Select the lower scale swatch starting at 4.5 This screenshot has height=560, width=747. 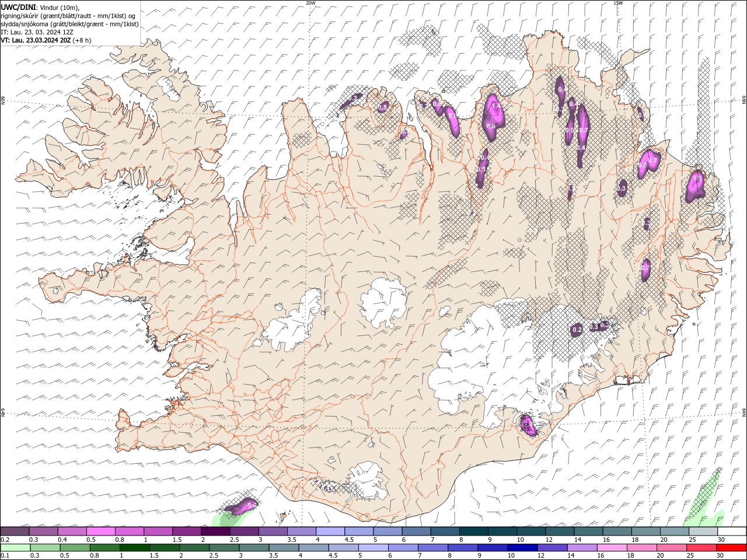click(x=344, y=548)
